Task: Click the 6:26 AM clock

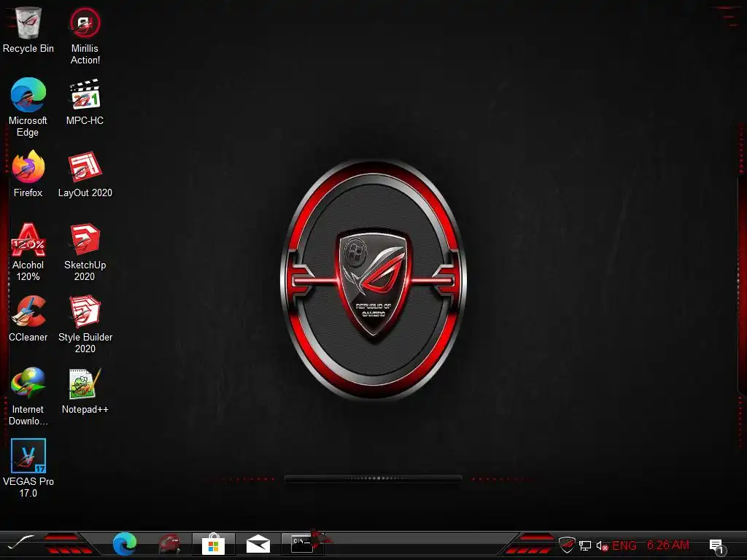Action: point(668,545)
